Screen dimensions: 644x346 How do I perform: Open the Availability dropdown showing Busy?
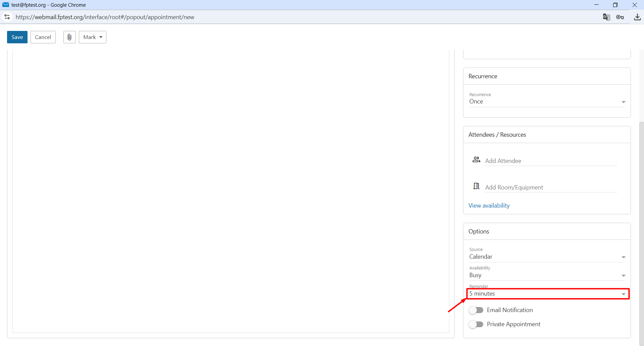click(547, 275)
